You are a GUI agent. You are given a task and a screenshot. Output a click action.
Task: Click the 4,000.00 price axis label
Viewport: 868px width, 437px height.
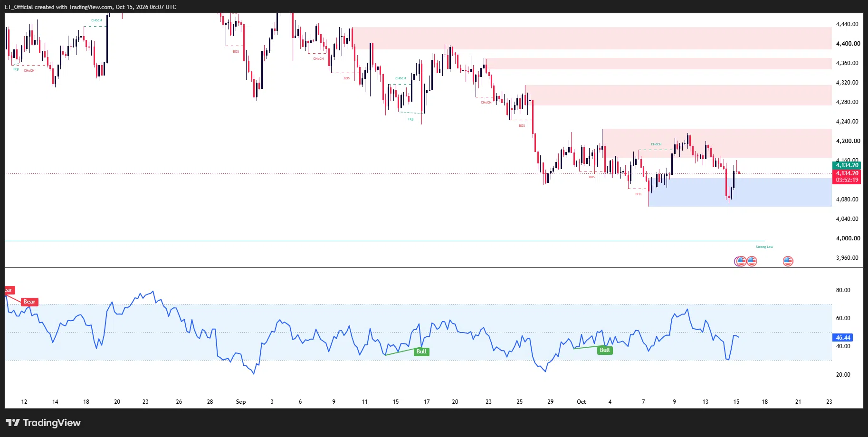[x=847, y=238]
